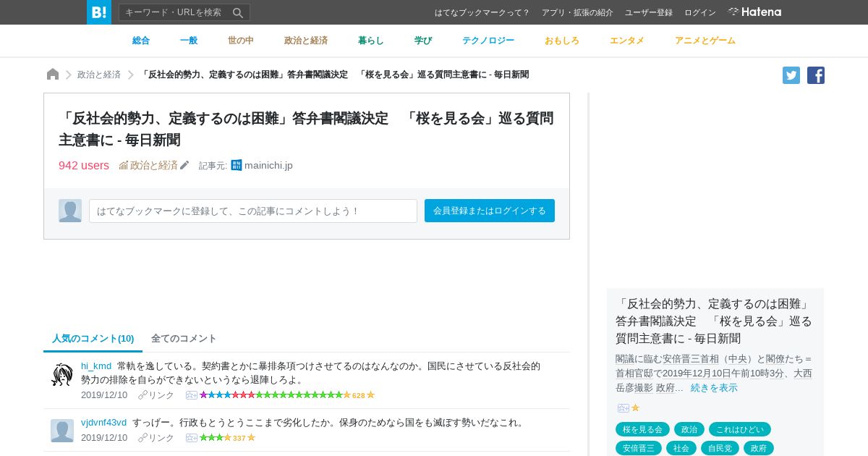The height and width of the screenshot is (456, 868).
Task: Open 暮らし category tab
Action: pyautogui.click(x=371, y=41)
